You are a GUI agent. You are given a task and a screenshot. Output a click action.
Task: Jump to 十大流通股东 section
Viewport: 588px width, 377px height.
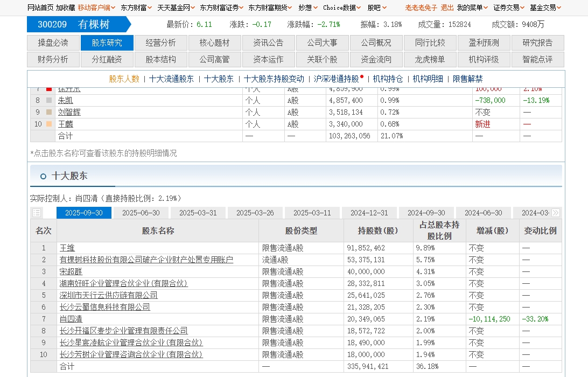[171, 79]
